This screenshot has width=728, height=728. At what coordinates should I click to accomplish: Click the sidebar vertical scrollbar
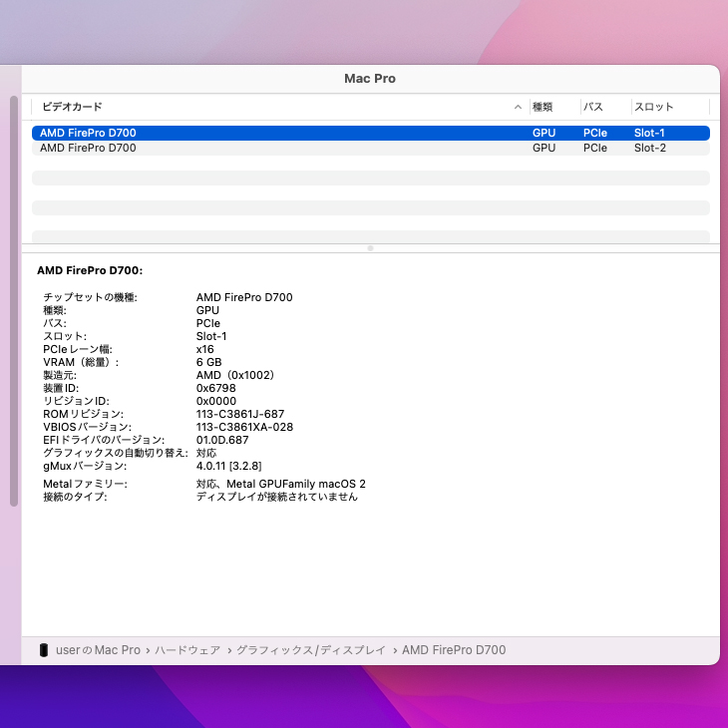(14, 301)
